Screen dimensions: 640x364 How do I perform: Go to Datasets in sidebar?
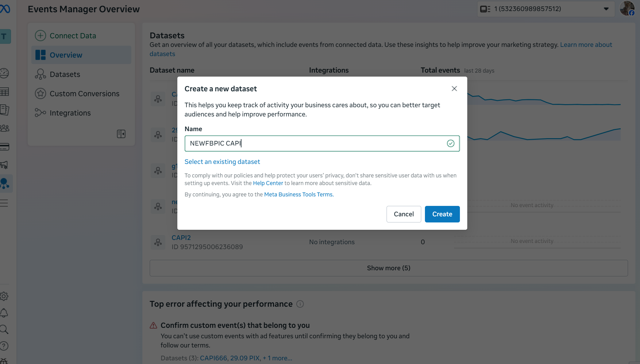point(65,74)
